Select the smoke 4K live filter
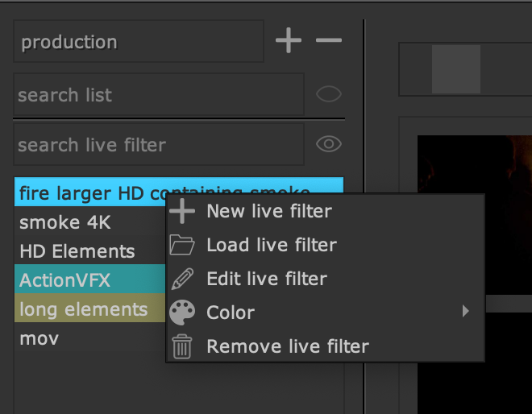The height and width of the screenshot is (414, 532). pyautogui.click(x=65, y=222)
